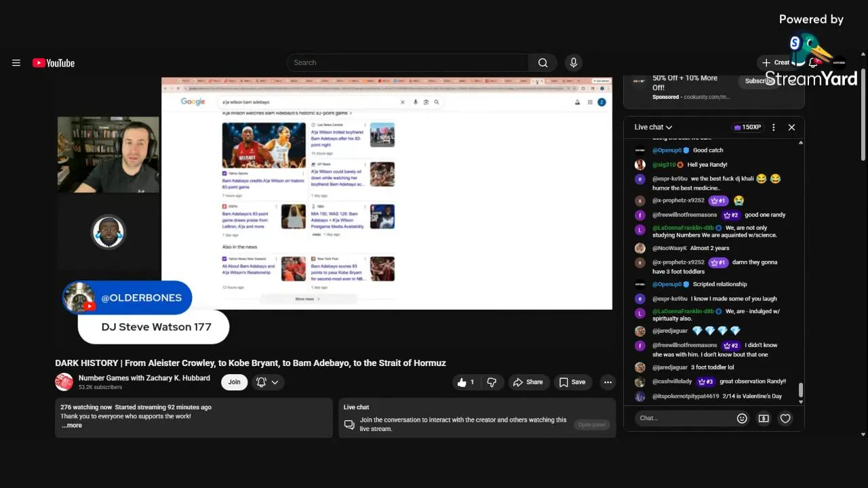Open Google apps grid icon
Screen dimensions: 868x488
pyautogui.click(x=590, y=102)
